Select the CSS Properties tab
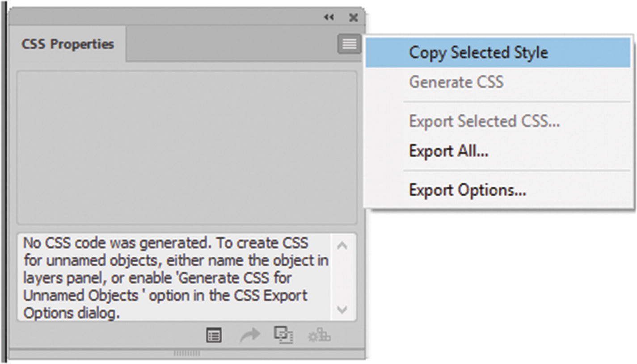Viewport: 637px width, 364px height. pos(67,44)
